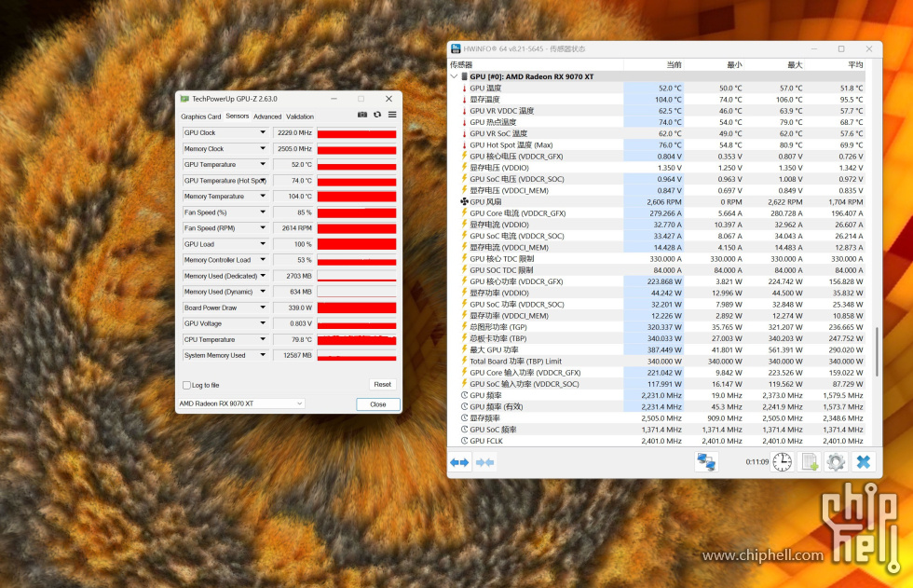This screenshot has width=913, height=588.
Task: Click the GPU-Z title bar app icon
Action: point(184,99)
